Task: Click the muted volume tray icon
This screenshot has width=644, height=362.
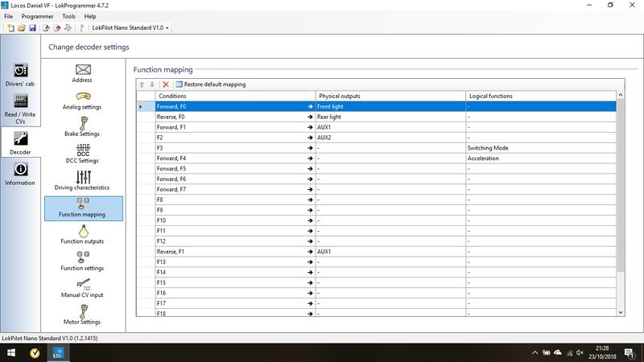Action: point(580,352)
